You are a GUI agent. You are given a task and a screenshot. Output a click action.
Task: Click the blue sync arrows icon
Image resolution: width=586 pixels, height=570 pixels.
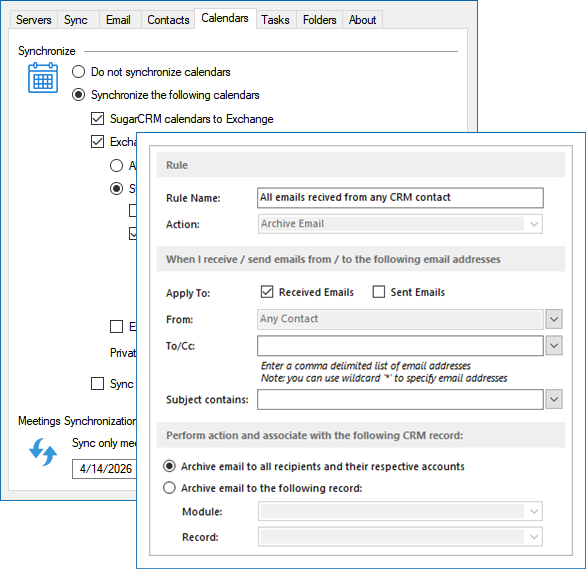pos(43,452)
